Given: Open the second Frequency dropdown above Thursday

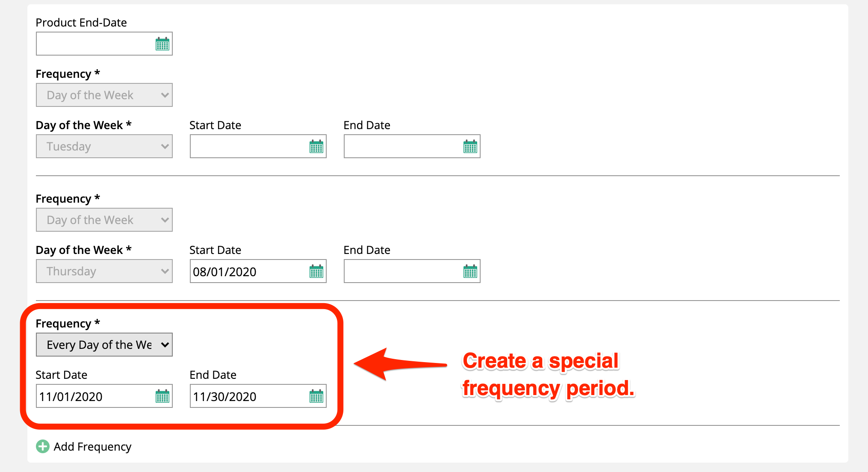Looking at the screenshot, I should 104,220.
